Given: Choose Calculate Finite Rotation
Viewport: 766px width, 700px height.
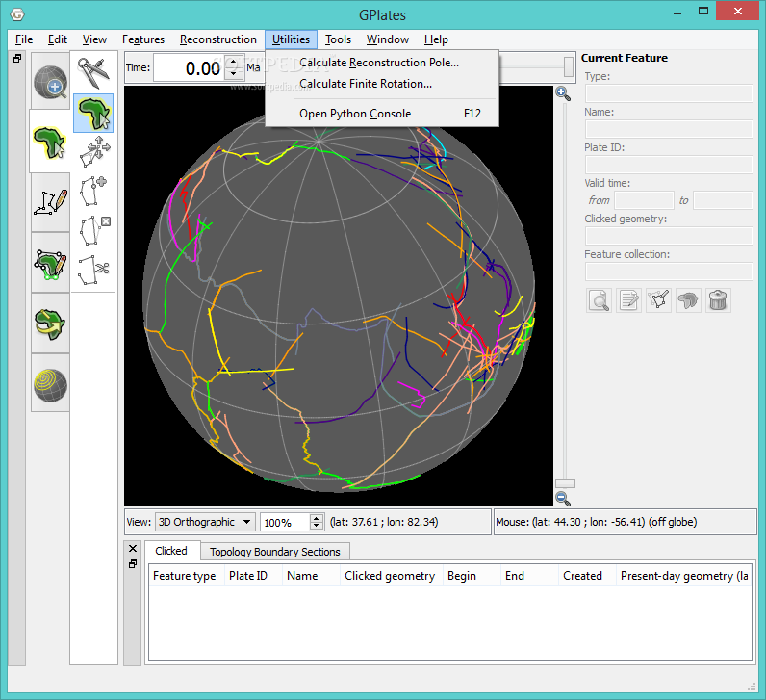Looking at the screenshot, I should click(382, 84).
